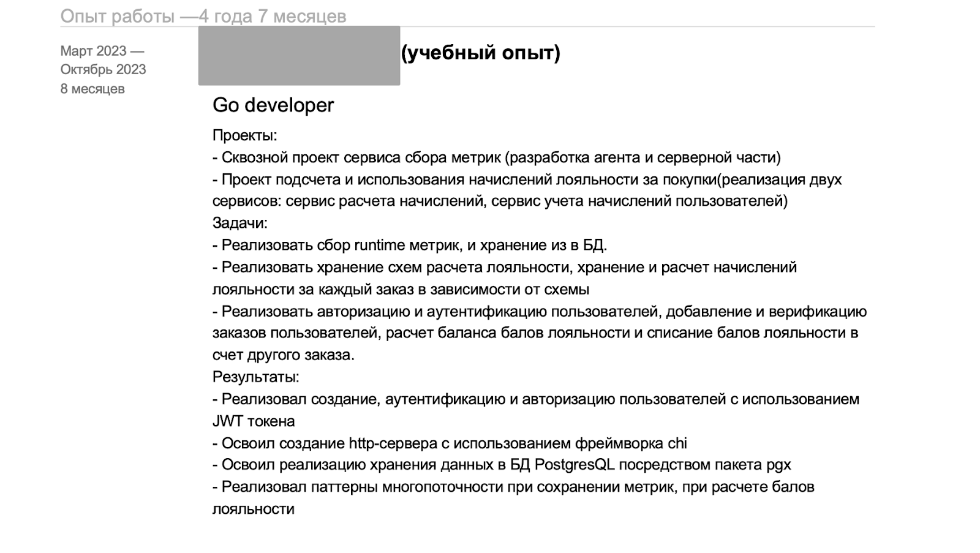Click the '8 месяцев' duration text
This screenshot has width=980, height=553.
92,89
